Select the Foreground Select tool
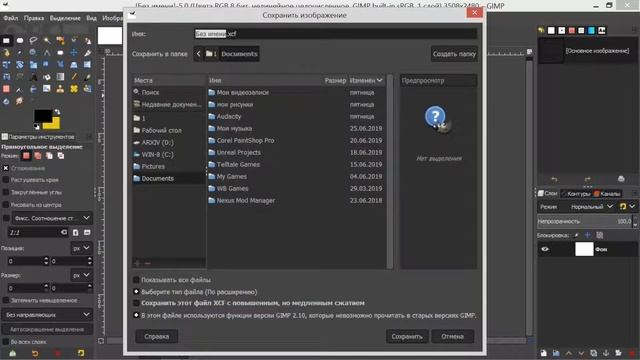The width and height of the screenshot is (640, 360). click(87, 40)
